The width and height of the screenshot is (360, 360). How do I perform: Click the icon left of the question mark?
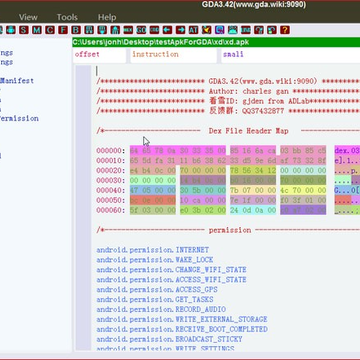coord(272,30)
